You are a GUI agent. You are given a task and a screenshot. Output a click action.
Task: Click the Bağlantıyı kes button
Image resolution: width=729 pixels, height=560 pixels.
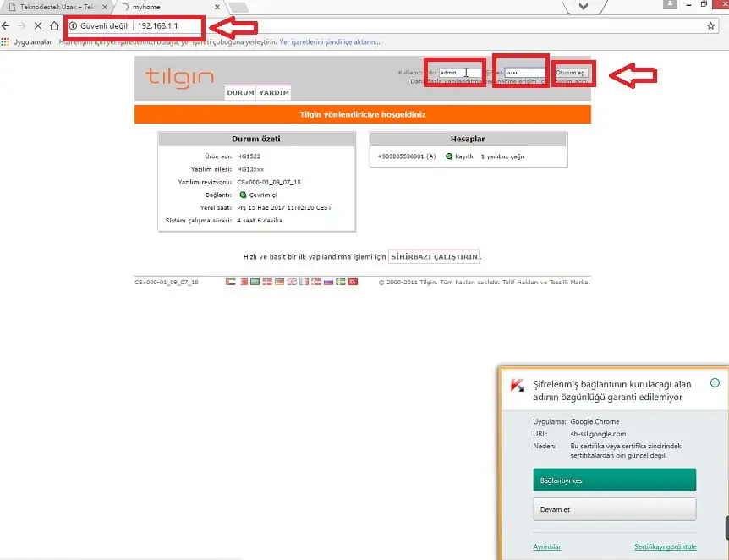[x=614, y=480]
